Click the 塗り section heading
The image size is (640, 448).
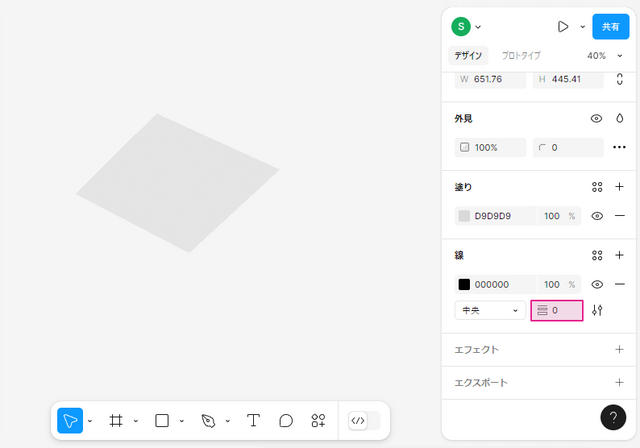pyautogui.click(x=463, y=187)
